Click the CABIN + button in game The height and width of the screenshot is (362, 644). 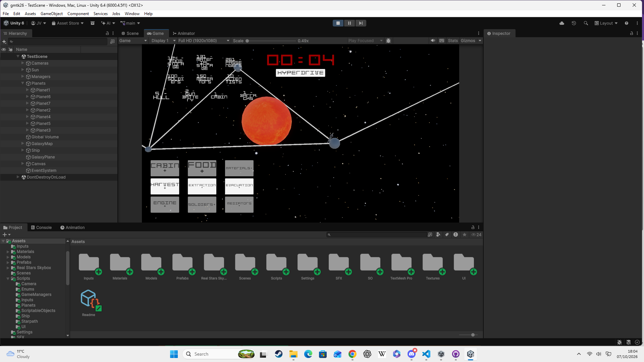click(x=165, y=168)
